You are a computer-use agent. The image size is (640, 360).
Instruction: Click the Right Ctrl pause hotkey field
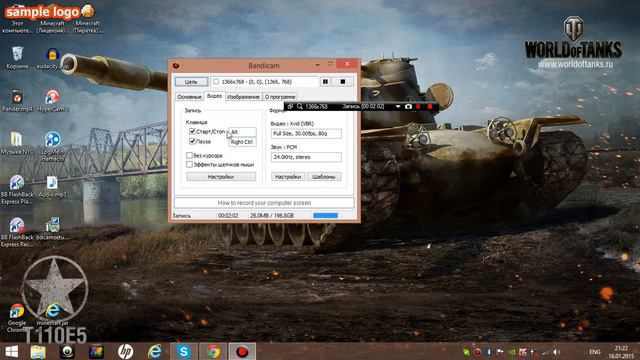242,142
